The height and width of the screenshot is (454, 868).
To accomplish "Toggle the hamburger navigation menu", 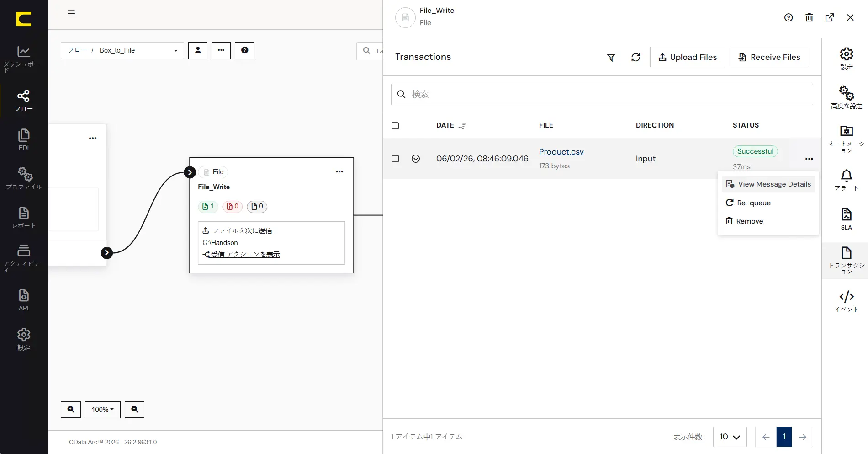I will coord(71,14).
